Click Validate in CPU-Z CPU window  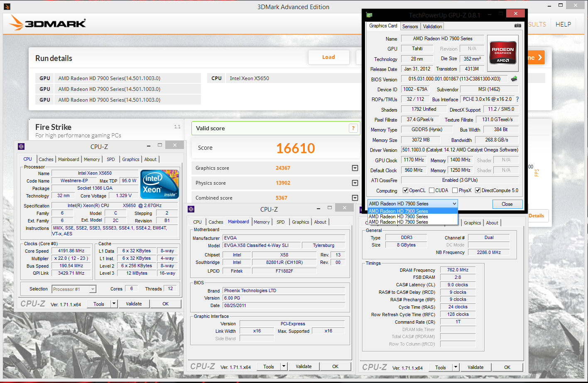[x=134, y=304]
